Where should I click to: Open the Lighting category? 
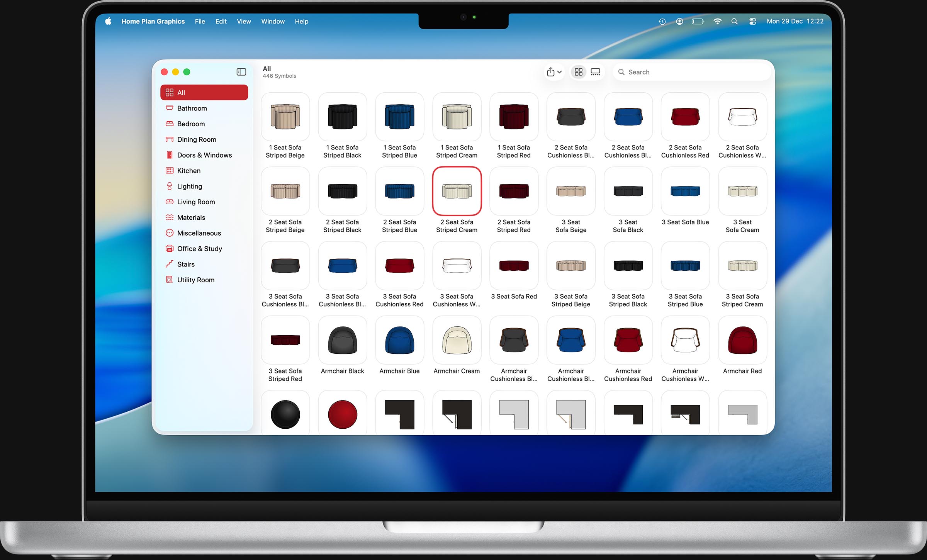coord(189,186)
